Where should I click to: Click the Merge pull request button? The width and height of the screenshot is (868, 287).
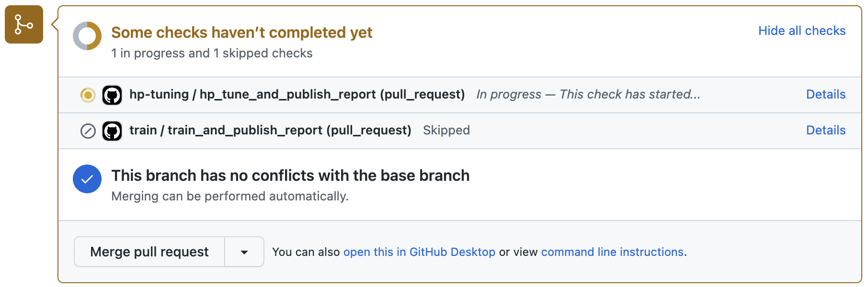[149, 252]
